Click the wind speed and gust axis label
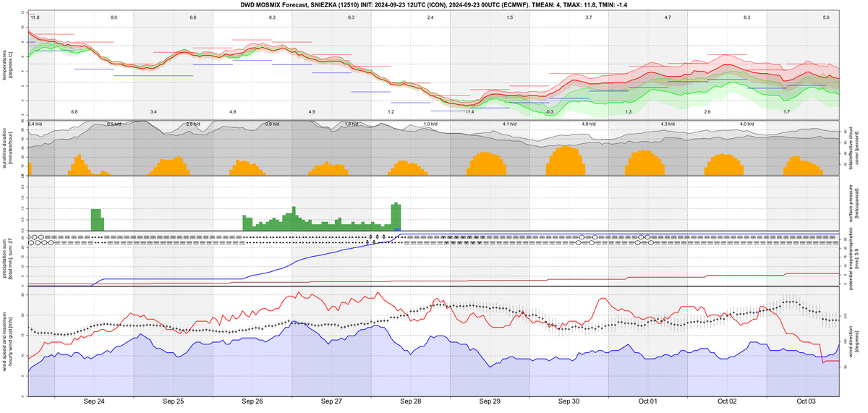The height and width of the screenshot is (413, 868). (x=7, y=344)
